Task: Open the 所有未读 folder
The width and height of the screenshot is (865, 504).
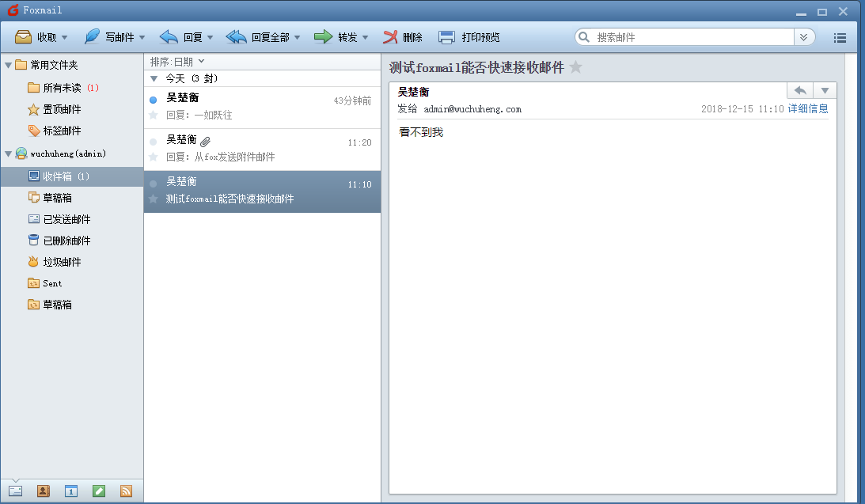Action: [63, 88]
